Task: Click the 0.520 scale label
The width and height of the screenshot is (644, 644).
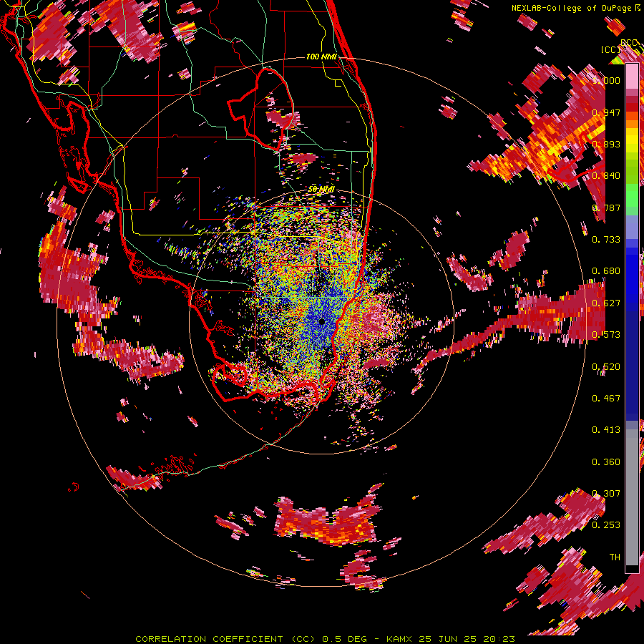Action: (x=606, y=367)
